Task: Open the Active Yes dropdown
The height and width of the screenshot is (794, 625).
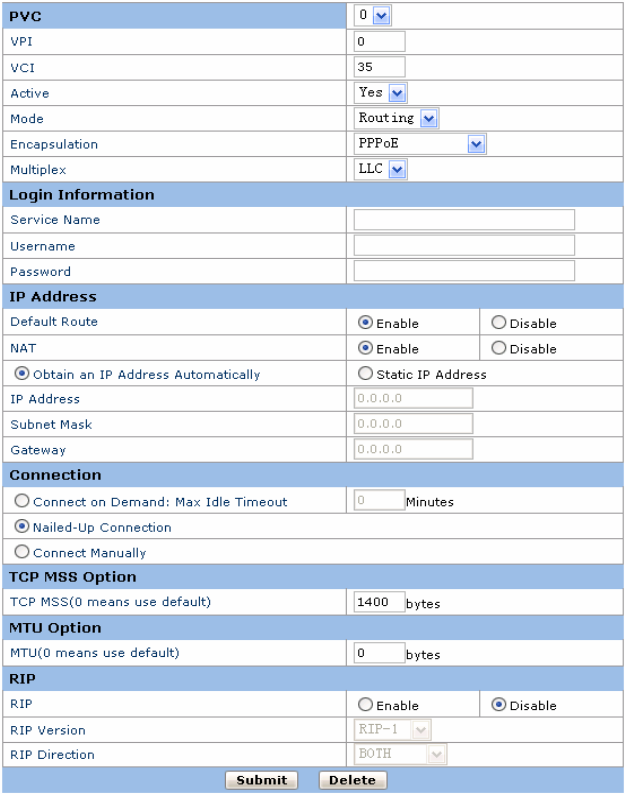Action: click(380, 93)
